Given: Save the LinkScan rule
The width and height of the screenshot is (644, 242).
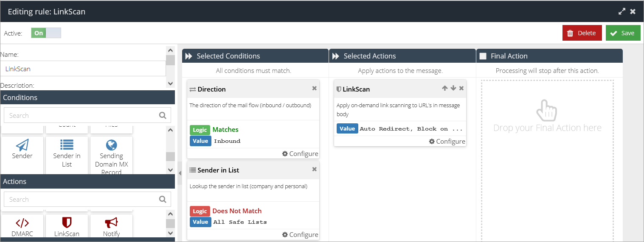Looking at the screenshot, I should pyautogui.click(x=623, y=33).
